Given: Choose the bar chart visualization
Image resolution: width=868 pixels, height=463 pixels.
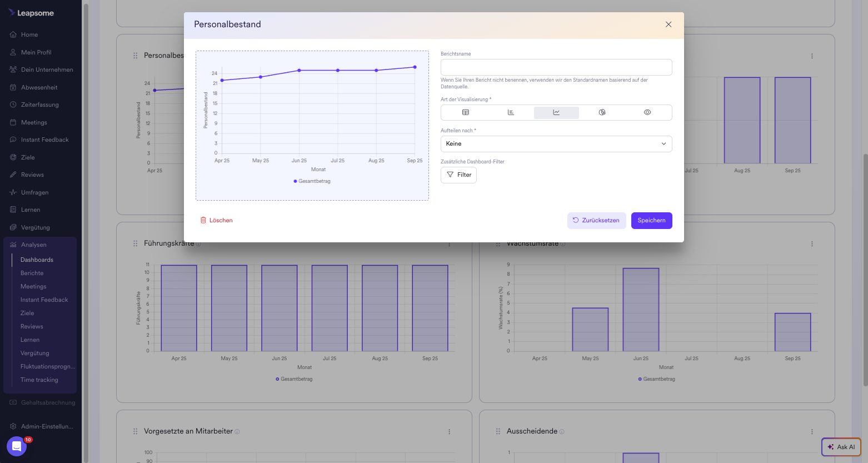Looking at the screenshot, I should pos(511,112).
